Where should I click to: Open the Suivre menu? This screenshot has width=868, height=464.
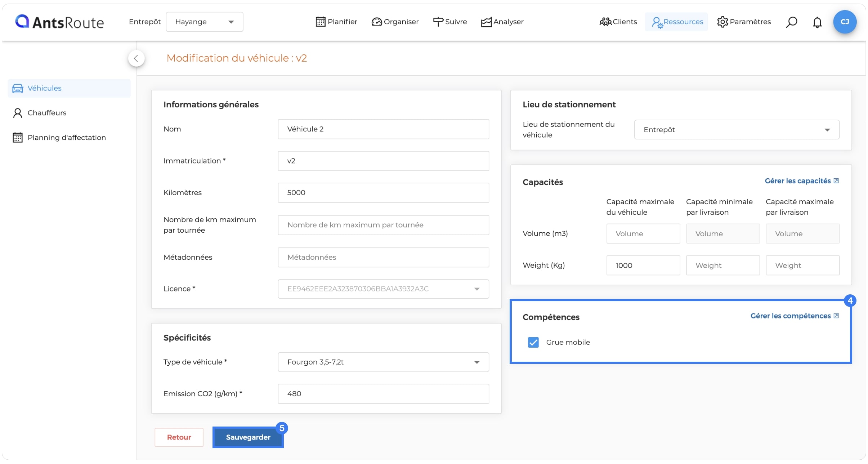[450, 22]
